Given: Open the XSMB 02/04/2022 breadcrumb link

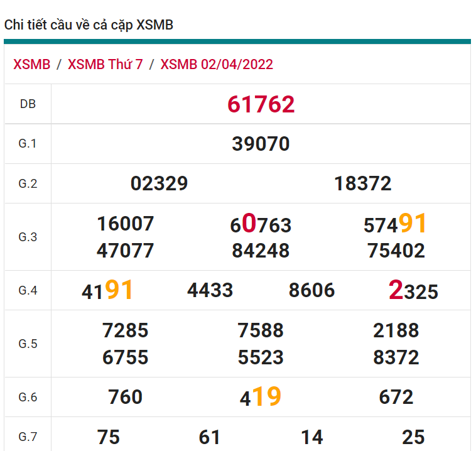Looking at the screenshot, I should (217, 65).
